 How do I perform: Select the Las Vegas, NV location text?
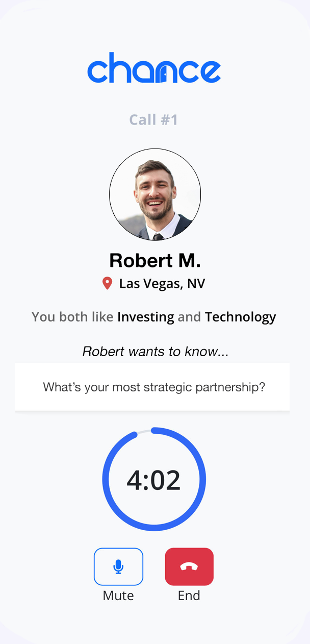coord(162,284)
